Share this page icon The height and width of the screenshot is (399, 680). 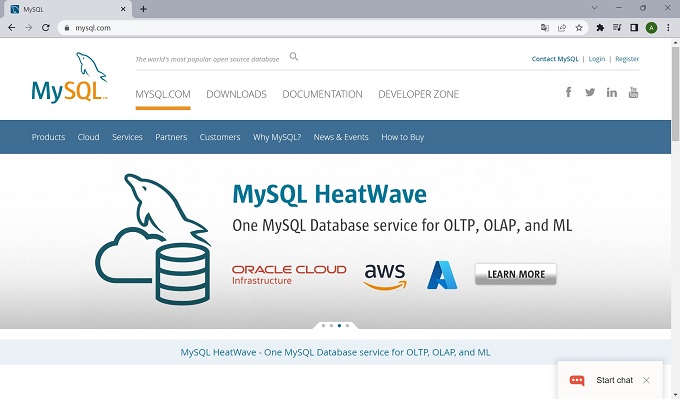[x=562, y=28]
